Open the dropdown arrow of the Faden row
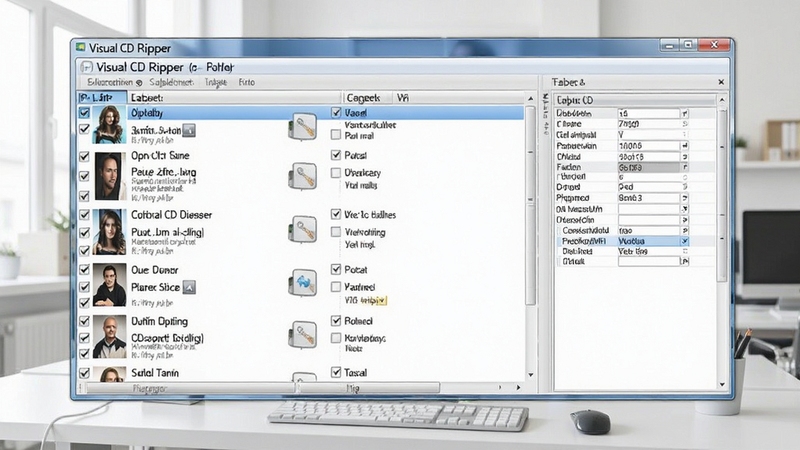 [685, 167]
